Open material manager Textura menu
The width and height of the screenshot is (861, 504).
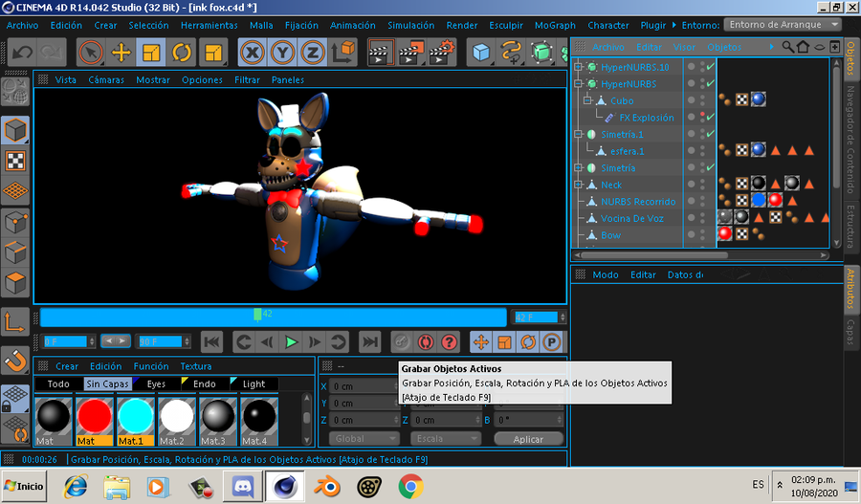[196, 366]
